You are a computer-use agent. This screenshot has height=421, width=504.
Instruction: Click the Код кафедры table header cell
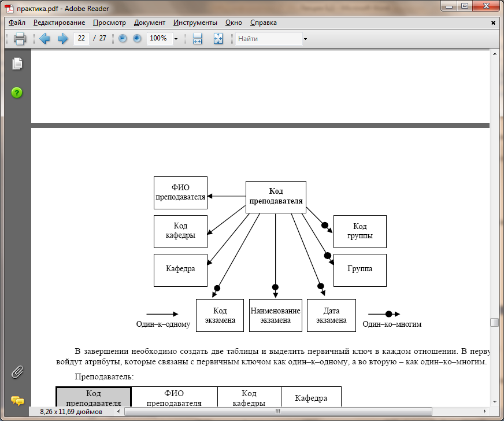point(249,397)
